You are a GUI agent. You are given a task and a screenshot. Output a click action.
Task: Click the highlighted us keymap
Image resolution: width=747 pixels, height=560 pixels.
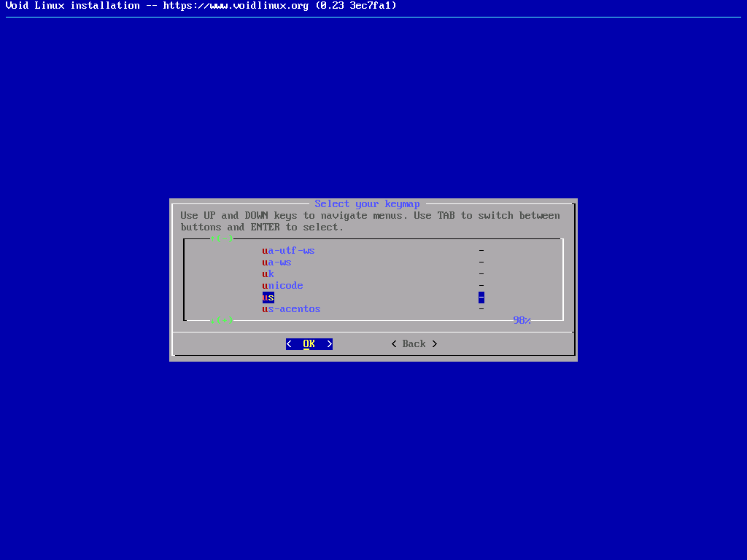click(x=268, y=297)
